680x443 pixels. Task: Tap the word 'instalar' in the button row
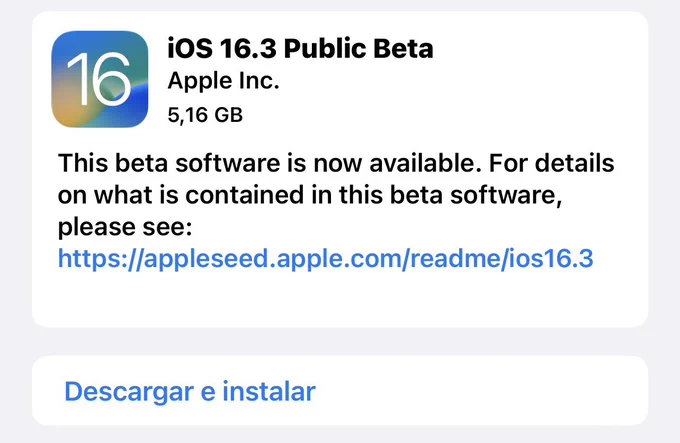point(269,391)
